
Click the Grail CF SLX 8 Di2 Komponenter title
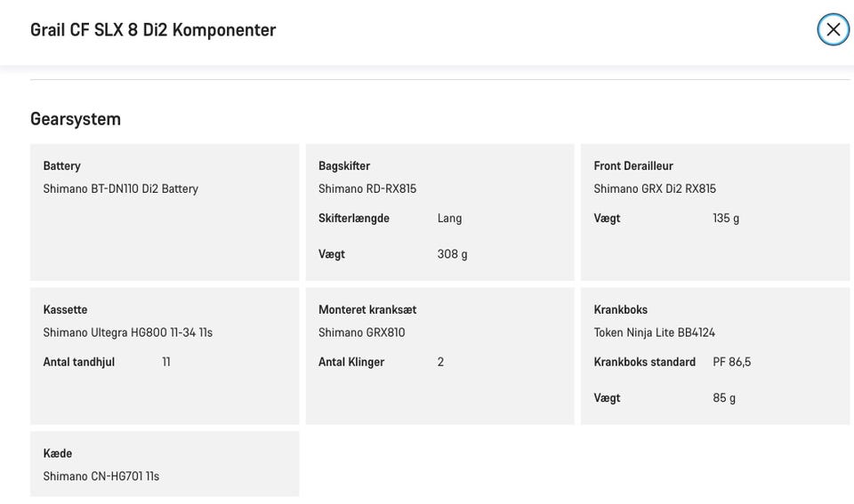[153, 29]
